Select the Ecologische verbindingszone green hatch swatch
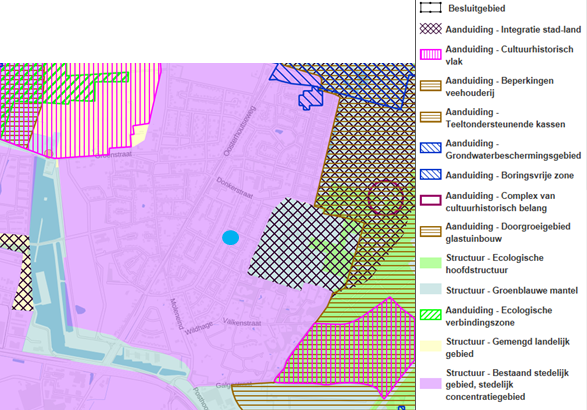This screenshot has height=410, width=587. [431, 315]
